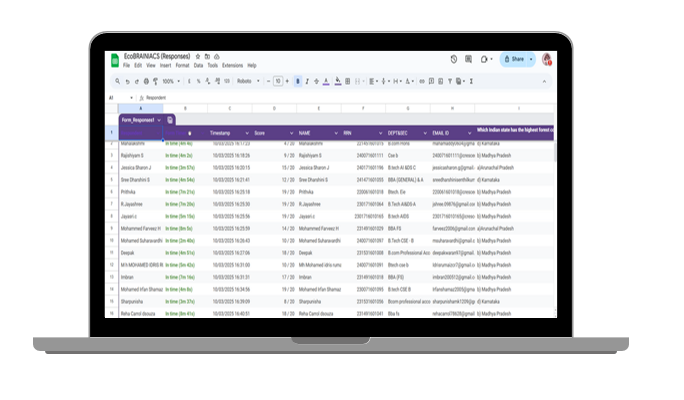
Task: Expand the Score column filter dropdown
Action: click(291, 132)
